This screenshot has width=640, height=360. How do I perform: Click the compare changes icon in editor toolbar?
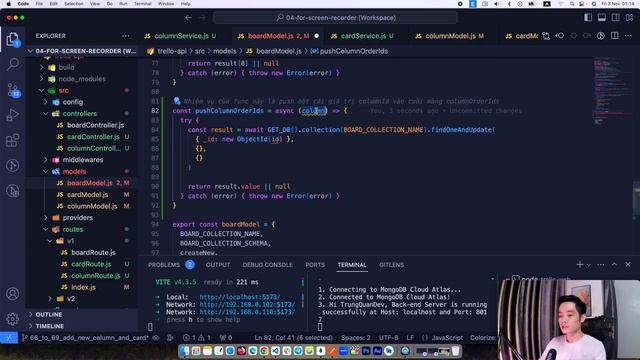(x=546, y=36)
